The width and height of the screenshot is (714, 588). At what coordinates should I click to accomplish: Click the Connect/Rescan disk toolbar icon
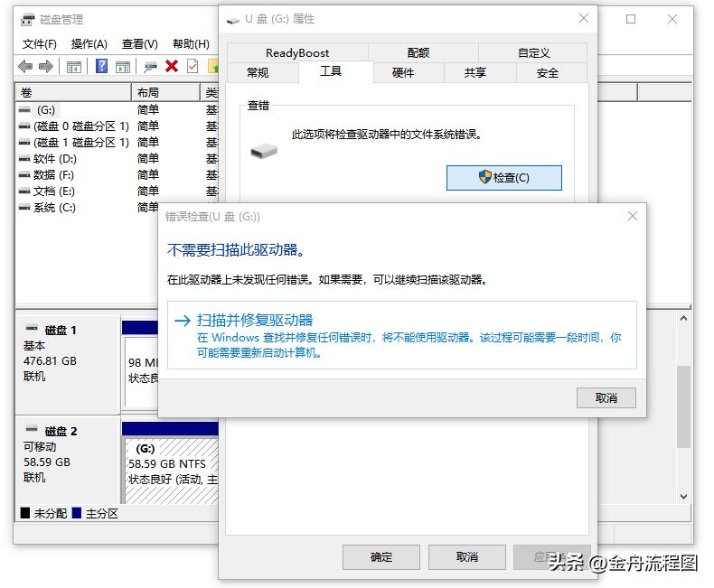[150, 67]
